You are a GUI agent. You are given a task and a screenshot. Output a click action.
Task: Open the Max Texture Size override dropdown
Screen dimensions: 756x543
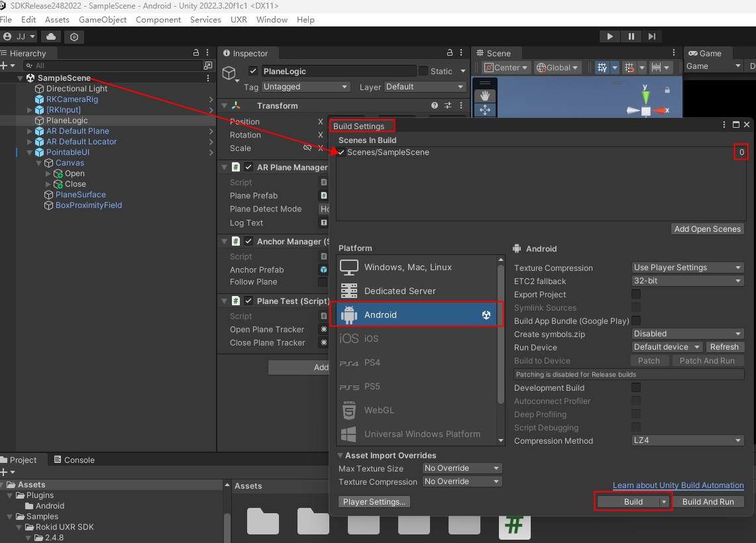(462, 468)
